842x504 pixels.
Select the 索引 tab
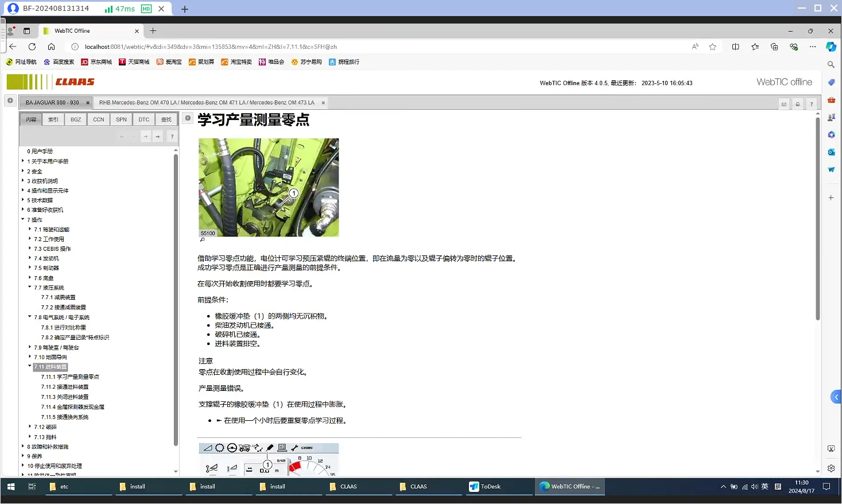[53, 119]
